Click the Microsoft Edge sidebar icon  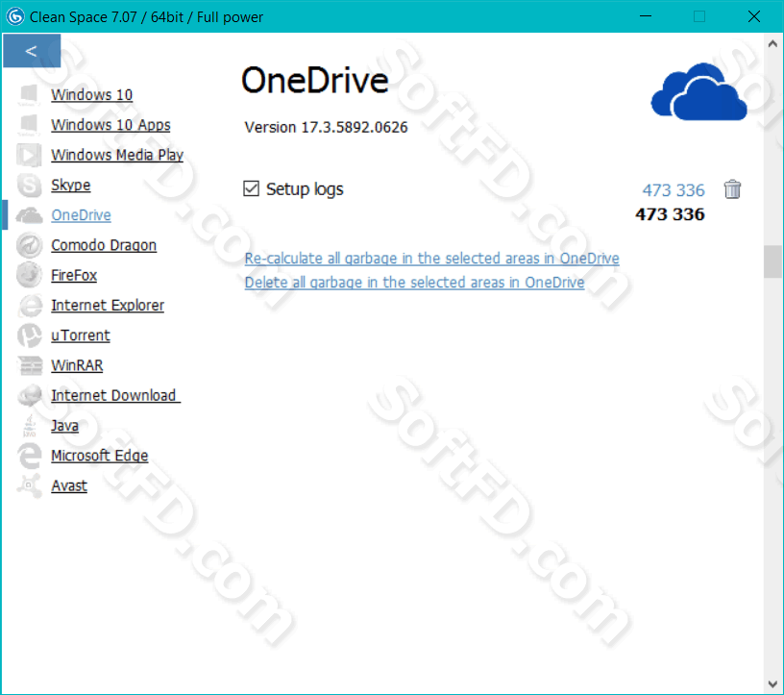pos(29,456)
